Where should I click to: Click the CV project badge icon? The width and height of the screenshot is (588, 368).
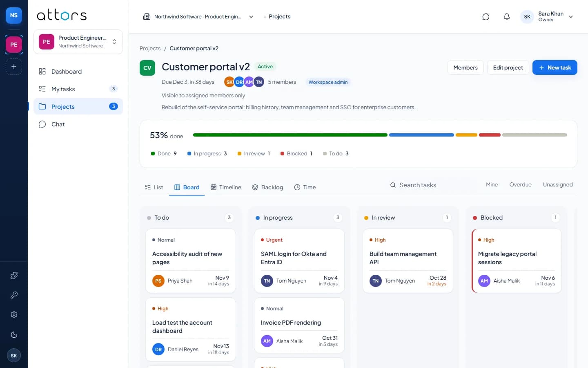point(147,68)
